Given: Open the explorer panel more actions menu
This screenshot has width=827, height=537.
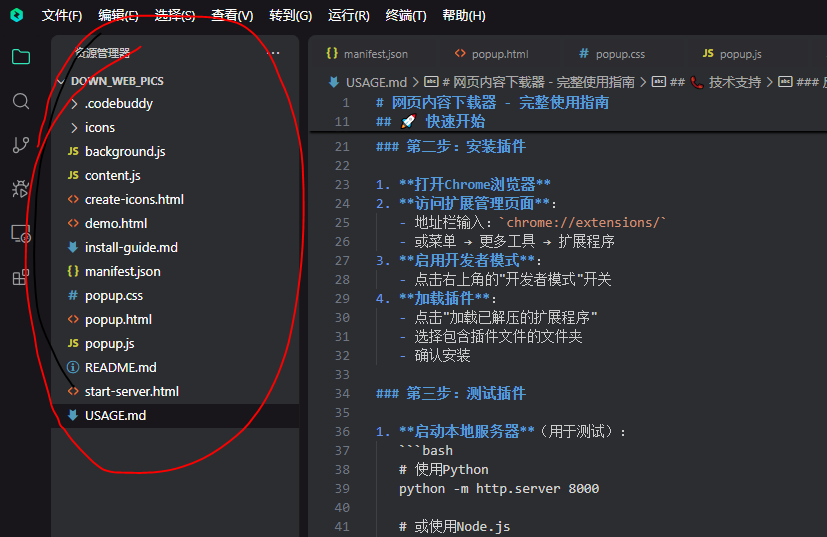Looking at the screenshot, I should point(273,53).
